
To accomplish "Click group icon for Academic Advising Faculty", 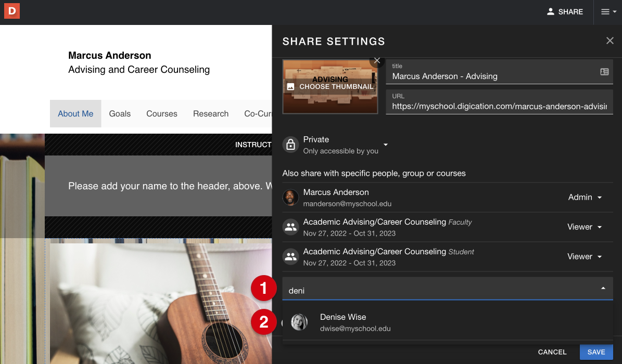I will [290, 227].
